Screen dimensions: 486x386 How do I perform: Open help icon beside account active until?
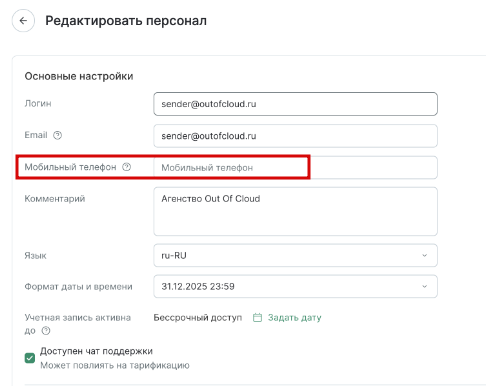46,331
